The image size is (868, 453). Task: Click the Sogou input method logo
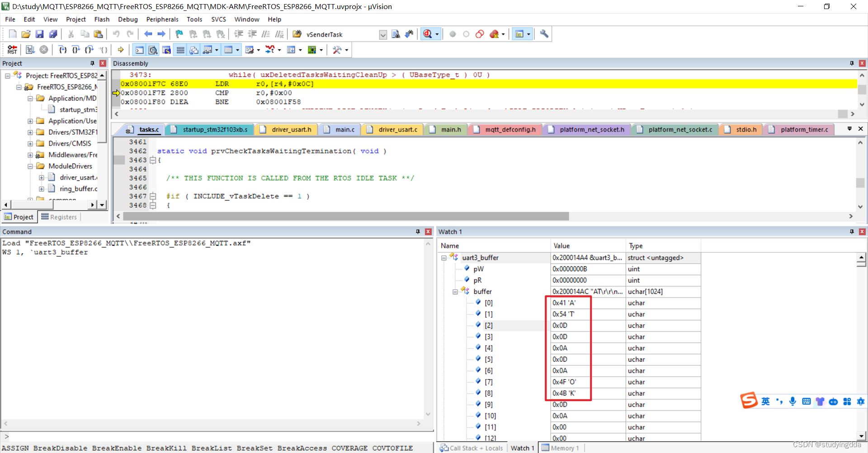coord(749,401)
